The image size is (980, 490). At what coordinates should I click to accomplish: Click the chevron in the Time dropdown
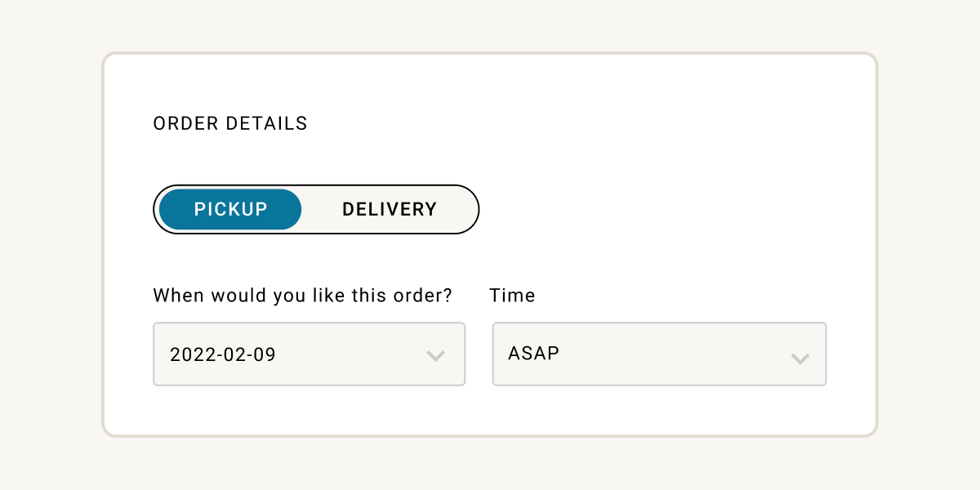pyautogui.click(x=800, y=358)
